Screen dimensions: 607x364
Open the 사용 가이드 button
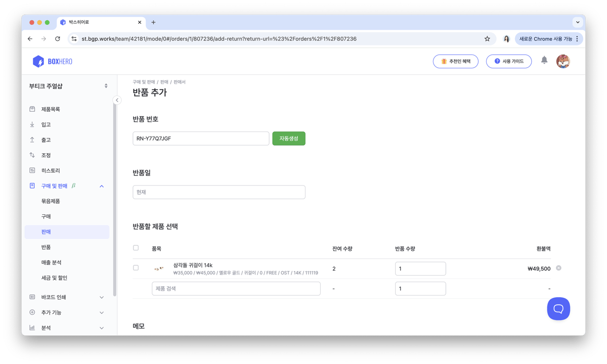click(509, 61)
